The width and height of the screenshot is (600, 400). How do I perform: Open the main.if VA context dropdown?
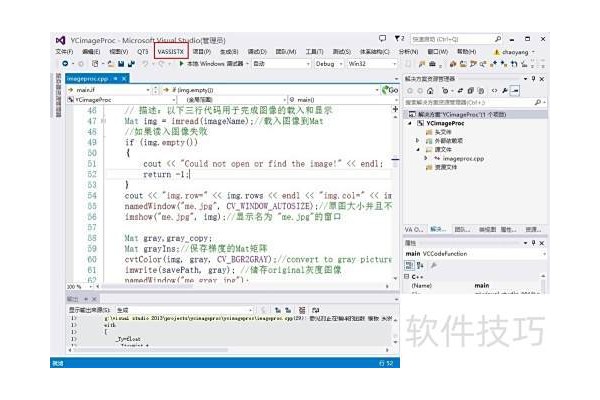[x=109, y=90]
